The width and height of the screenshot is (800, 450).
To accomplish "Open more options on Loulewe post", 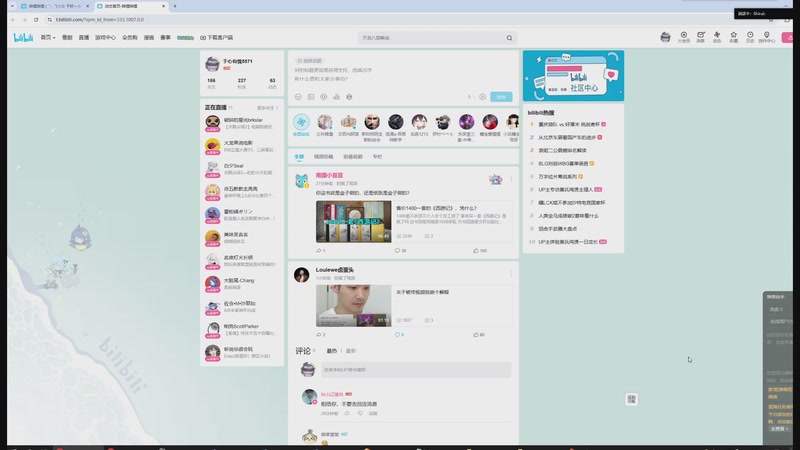I will (511, 273).
